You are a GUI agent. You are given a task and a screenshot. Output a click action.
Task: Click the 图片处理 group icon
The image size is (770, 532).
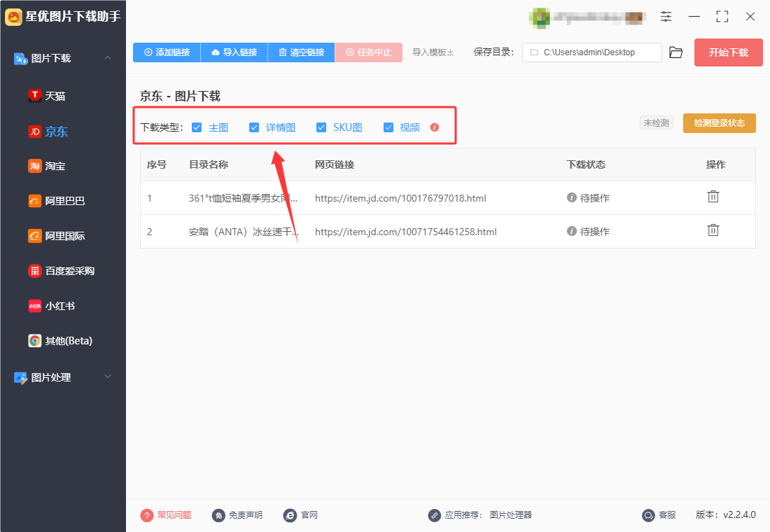20,377
